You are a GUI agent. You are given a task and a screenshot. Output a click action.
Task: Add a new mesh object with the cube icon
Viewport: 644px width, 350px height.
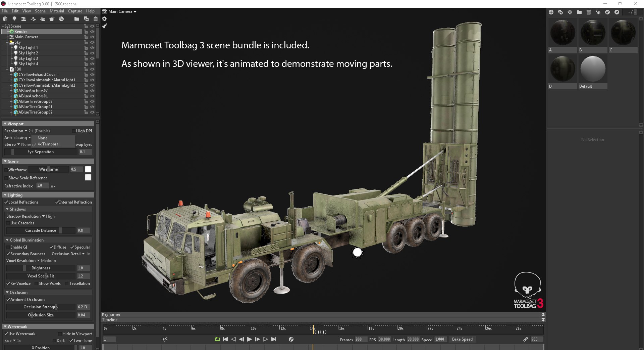5,19
